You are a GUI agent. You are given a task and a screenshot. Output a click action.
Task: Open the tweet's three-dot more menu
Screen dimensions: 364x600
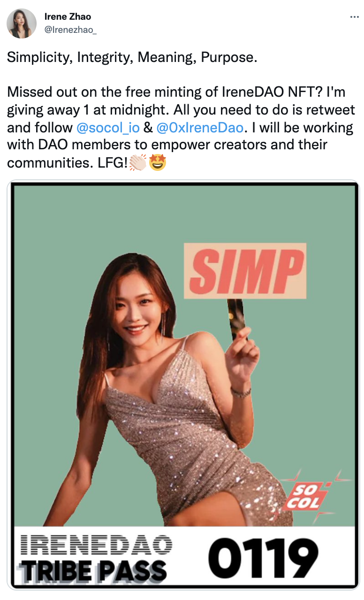(354, 17)
